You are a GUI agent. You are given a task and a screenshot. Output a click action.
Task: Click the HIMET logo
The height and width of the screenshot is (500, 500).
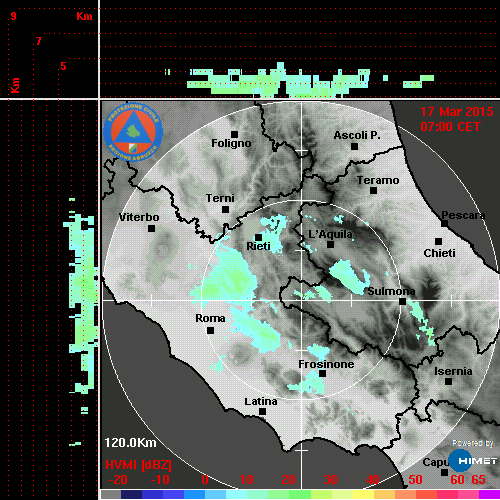coord(473,461)
